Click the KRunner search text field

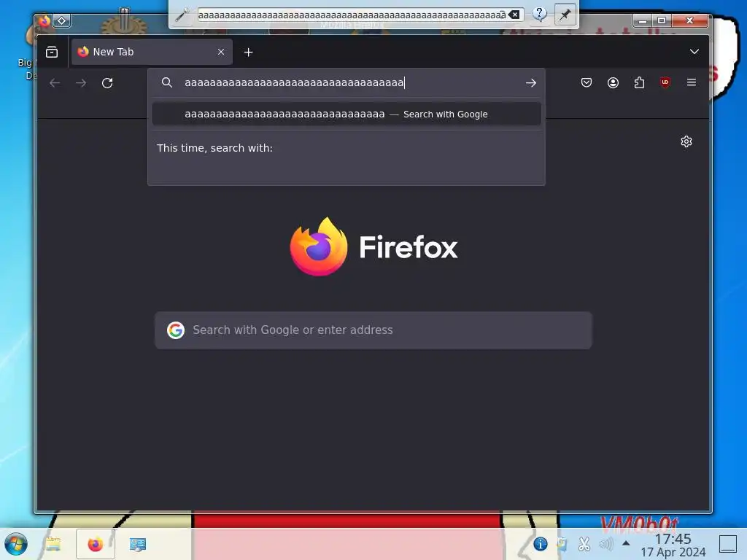click(x=352, y=15)
